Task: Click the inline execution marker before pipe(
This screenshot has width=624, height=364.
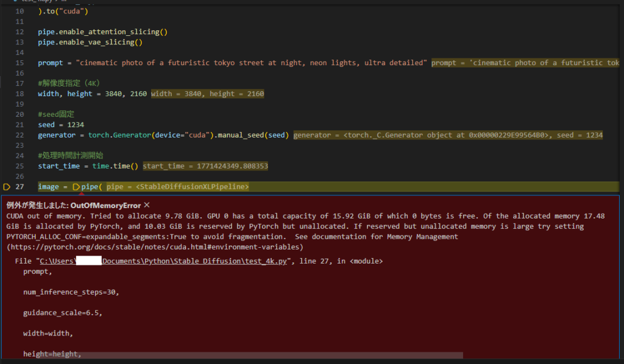Action: [x=76, y=186]
